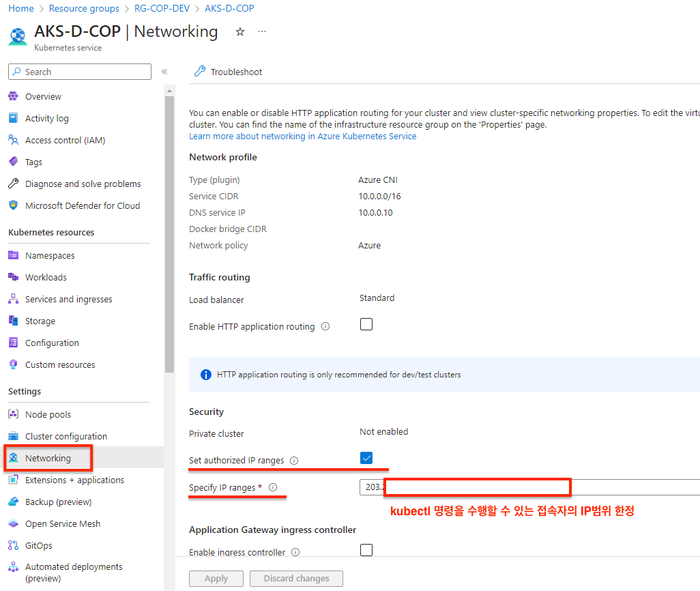Click the Application Gateway ingress controller heading
The width and height of the screenshot is (700, 591).
coord(272,530)
